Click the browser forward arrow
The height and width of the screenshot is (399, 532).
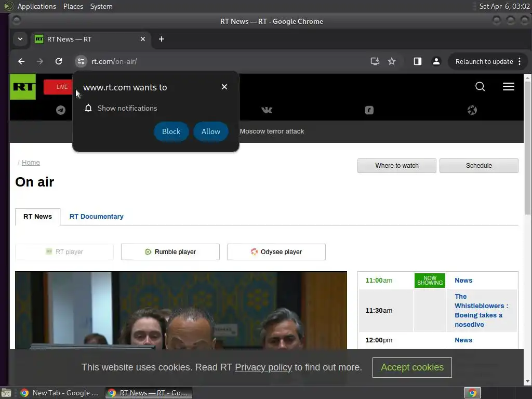40,61
